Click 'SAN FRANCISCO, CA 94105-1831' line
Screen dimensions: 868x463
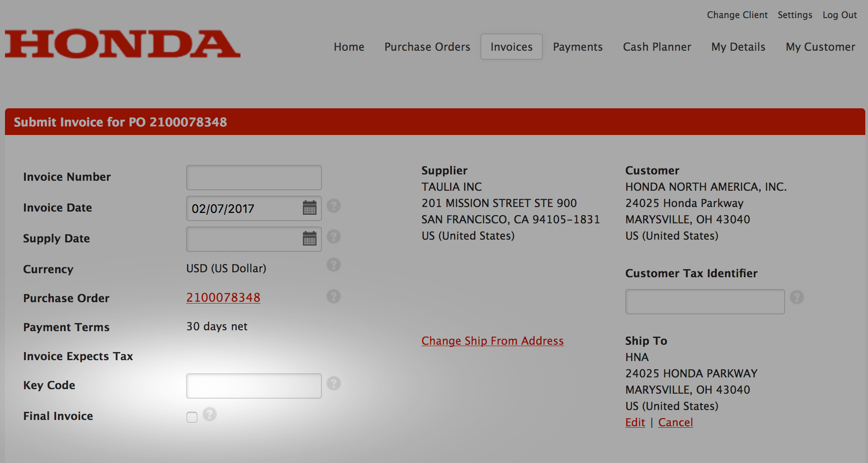pyautogui.click(x=511, y=219)
